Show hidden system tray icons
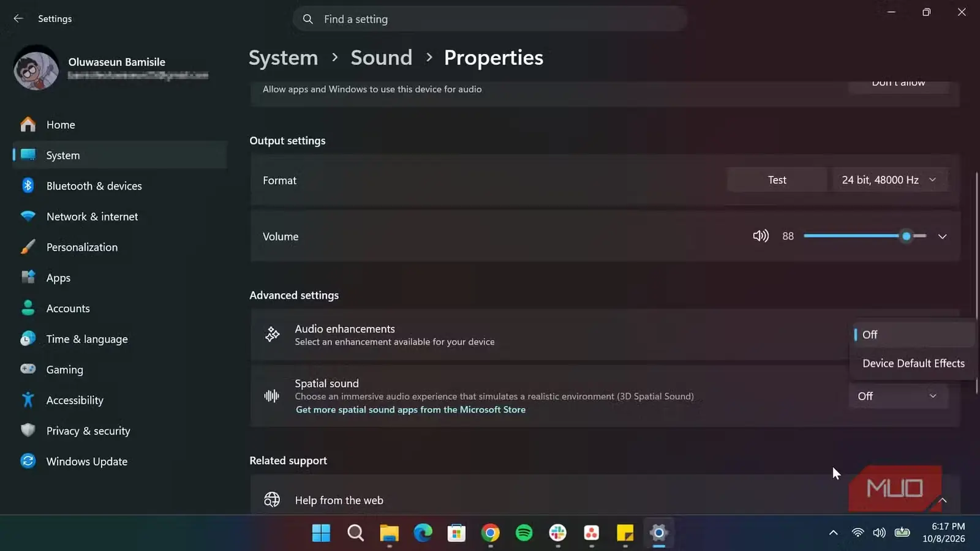Image resolution: width=980 pixels, height=551 pixels. coord(833,533)
